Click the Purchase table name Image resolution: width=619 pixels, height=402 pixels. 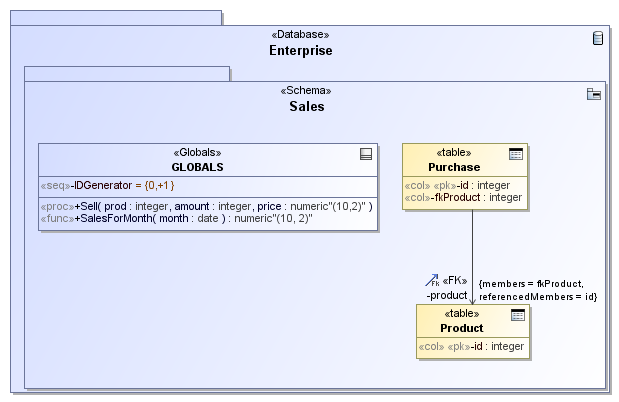click(454, 167)
